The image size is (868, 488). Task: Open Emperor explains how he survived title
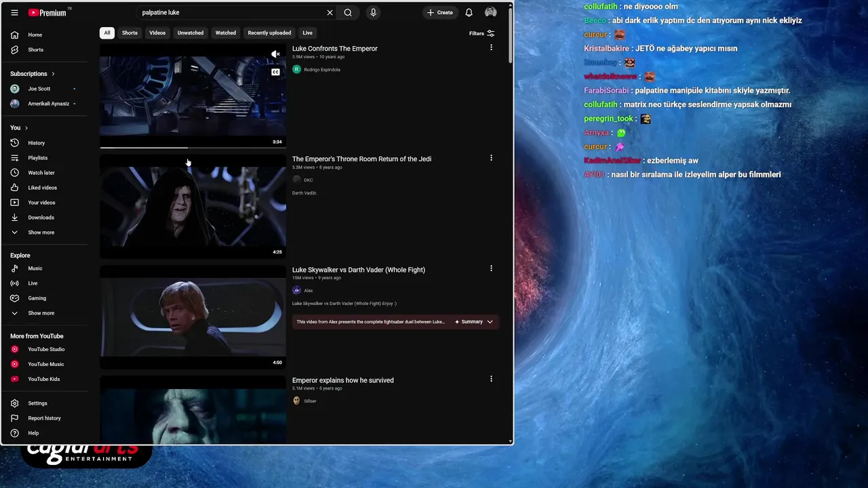[343, 380]
